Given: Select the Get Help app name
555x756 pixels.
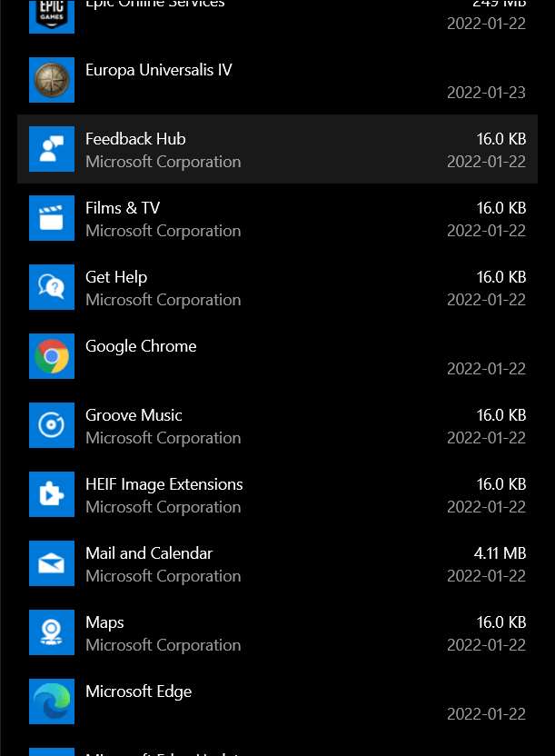Looking at the screenshot, I should click(x=116, y=277).
